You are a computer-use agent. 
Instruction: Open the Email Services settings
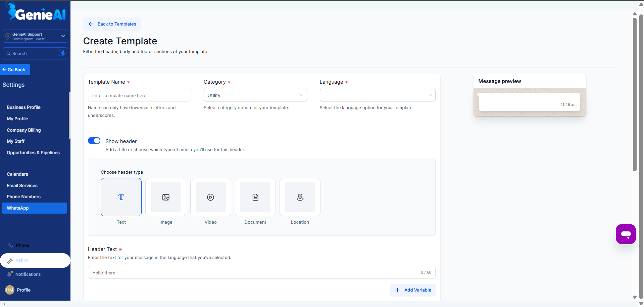tap(22, 185)
